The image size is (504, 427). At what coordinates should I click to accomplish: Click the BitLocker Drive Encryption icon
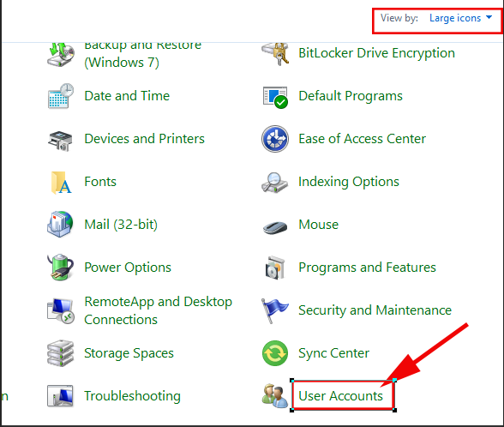275,54
